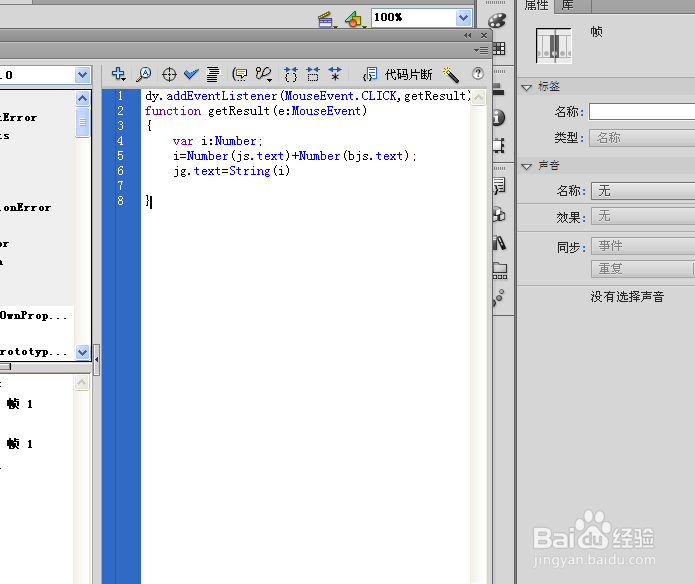
Task: Apply auto format to the script
Action: [213, 74]
